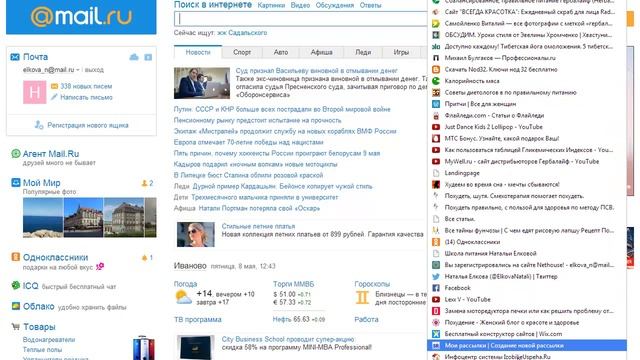This screenshot has height=360, width=640.
Task: Open the Vasilyeva court news photo thumbnail
Action: pyautogui.click(x=202, y=83)
